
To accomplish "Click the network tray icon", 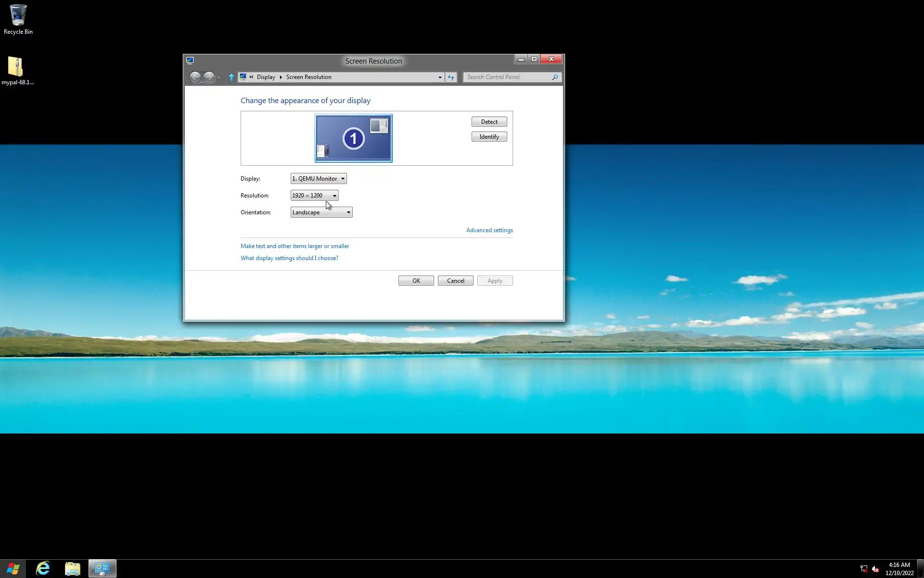I will click(864, 569).
